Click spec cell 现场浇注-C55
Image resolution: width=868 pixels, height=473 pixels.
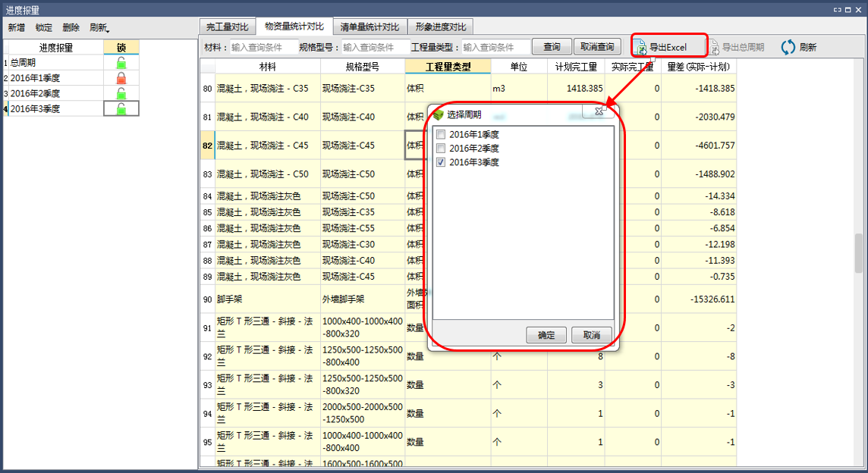tap(363, 228)
